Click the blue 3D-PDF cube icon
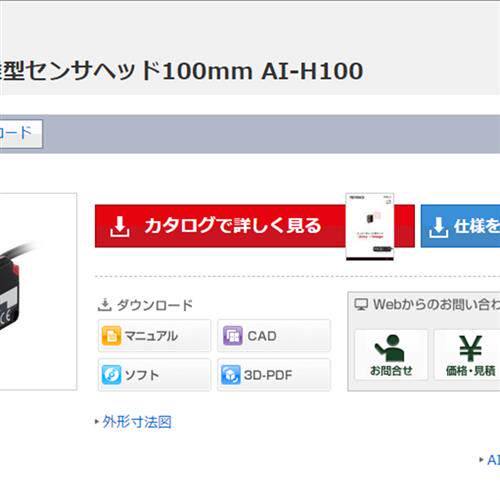 (x=231, y=375)
